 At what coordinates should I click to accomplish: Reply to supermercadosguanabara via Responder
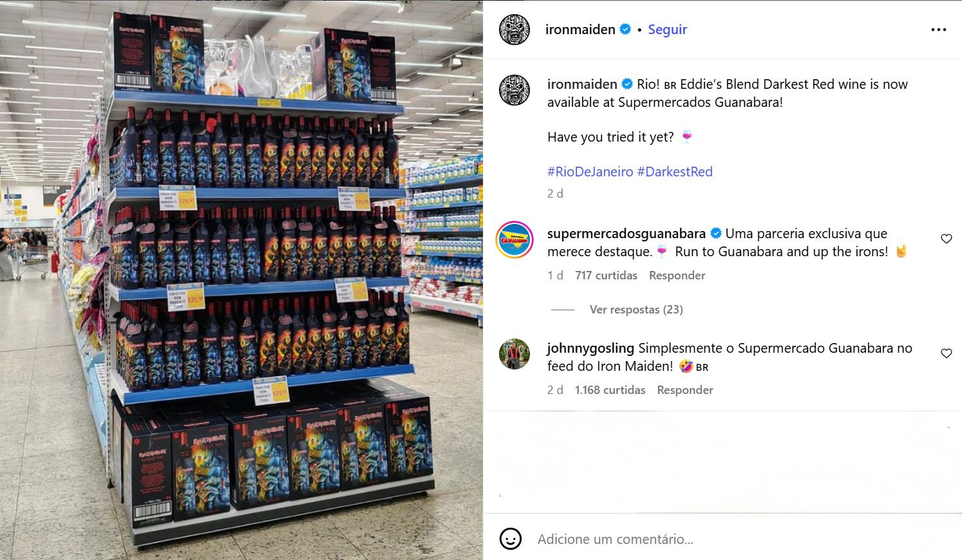[x=677, y=275]
